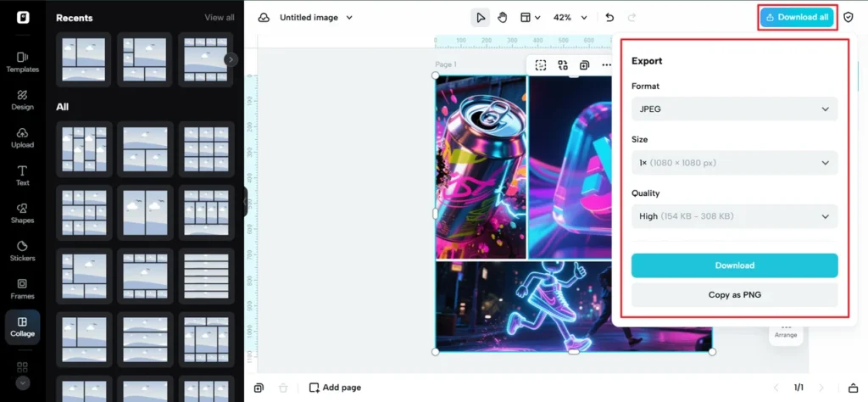
Task: Open the Untitled image name dropdown
Action: [316, 18]
